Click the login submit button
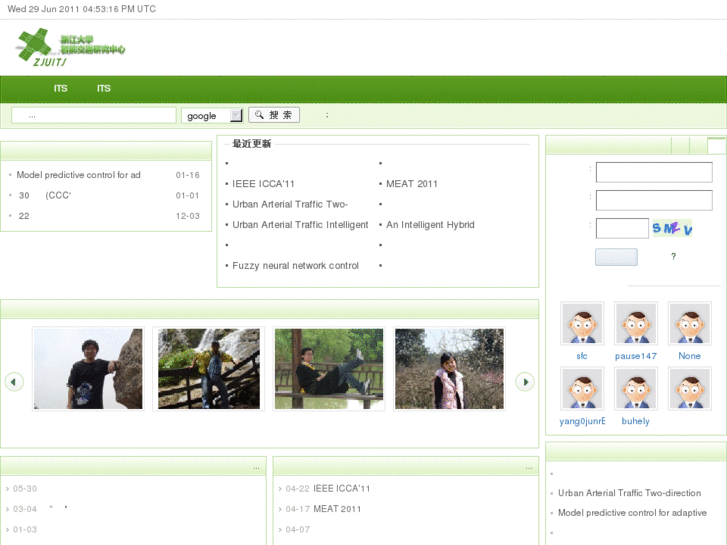 point(616,257)
